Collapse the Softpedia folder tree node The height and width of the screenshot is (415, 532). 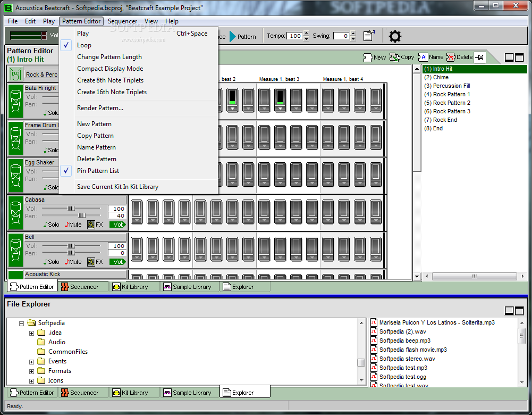pos(21,323)
